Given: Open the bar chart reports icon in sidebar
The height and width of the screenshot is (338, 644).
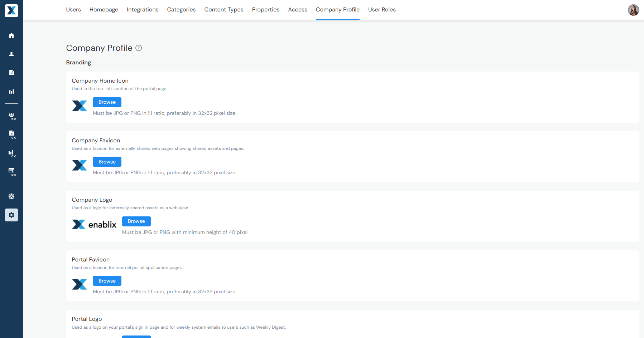Looking at the screenshot, I should [x=11, y=92].
